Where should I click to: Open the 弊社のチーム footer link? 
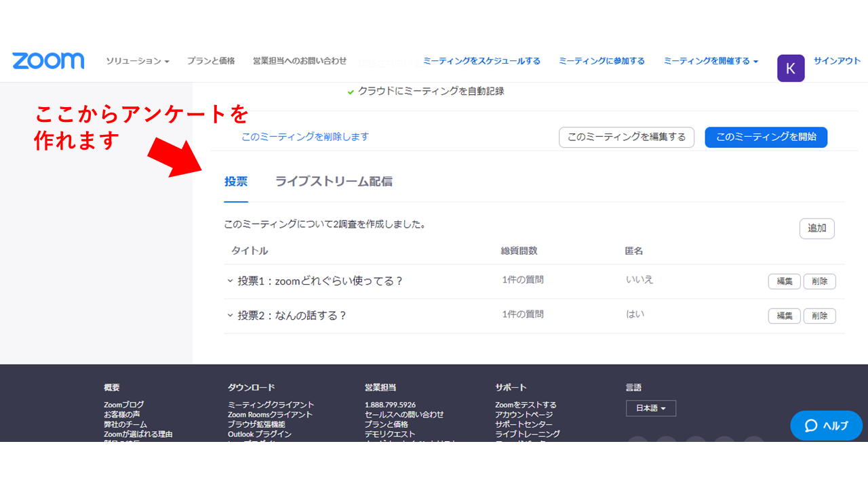[x=125, y=424]
